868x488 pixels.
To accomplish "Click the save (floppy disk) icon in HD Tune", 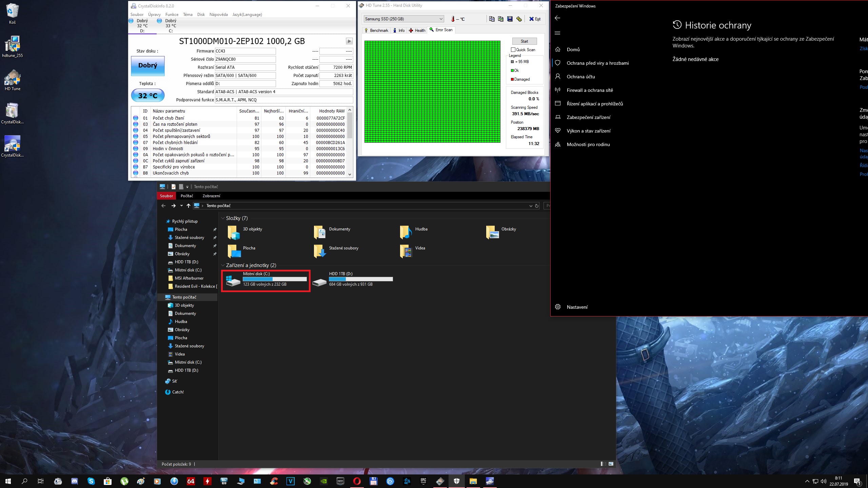I will coord(510,19).
